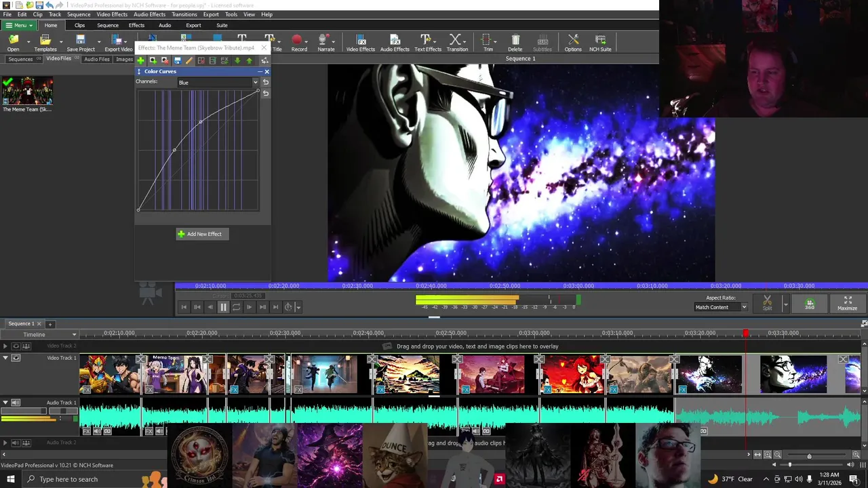Click the Add New Effect button
Image resolution: width=868 pixels, height=488 pixels.
tap(203, 234)
